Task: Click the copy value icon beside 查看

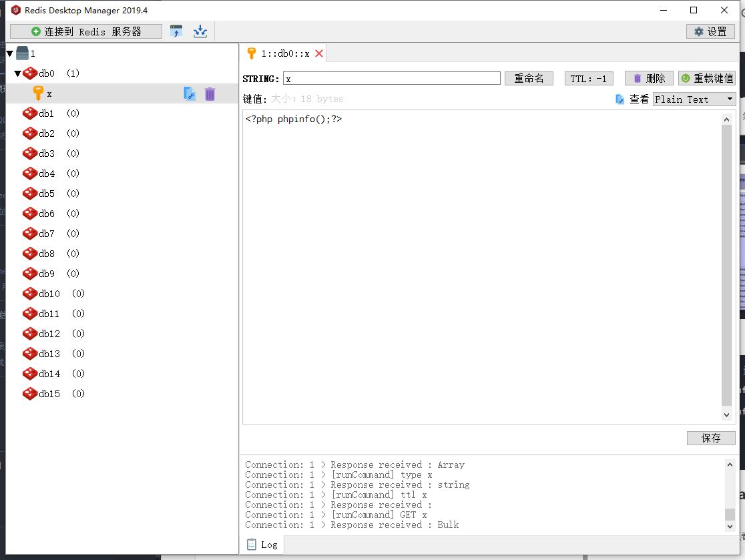Action: [x=619, y=99]
